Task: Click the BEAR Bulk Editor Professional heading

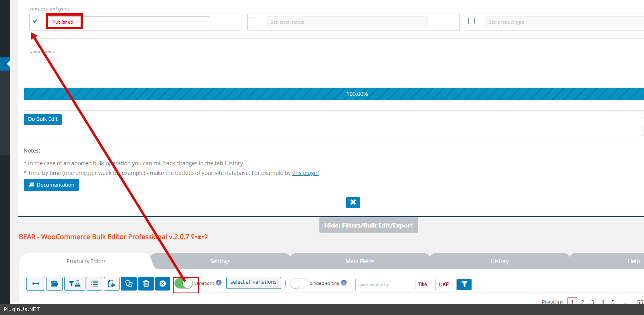Action: (113, 237)
